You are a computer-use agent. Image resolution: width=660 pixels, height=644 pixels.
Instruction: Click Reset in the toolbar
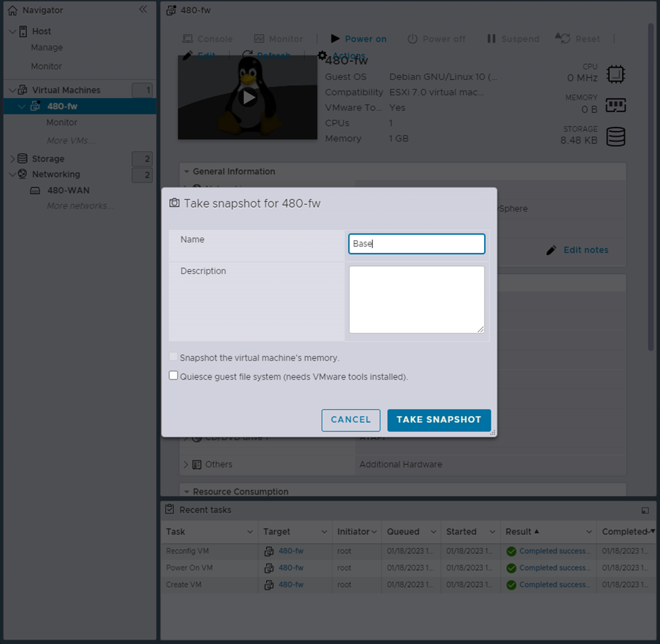click(x=577, y=39)
